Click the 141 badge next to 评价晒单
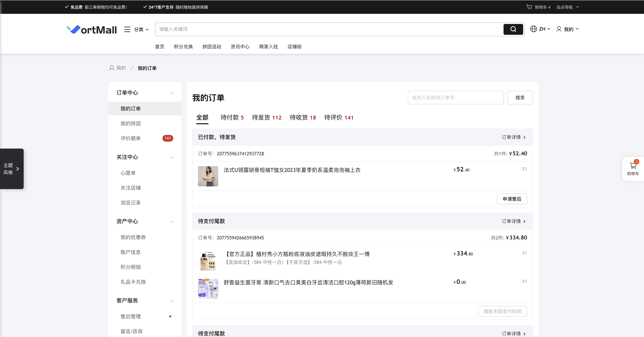The width and height of the screenshot is (644, 337). (168, 138)
